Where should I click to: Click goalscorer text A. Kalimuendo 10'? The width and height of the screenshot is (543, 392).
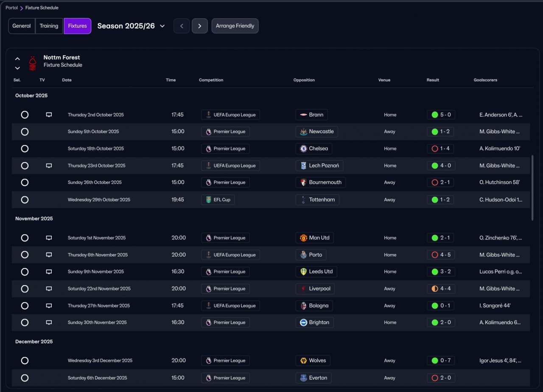[x=500, y=148]
